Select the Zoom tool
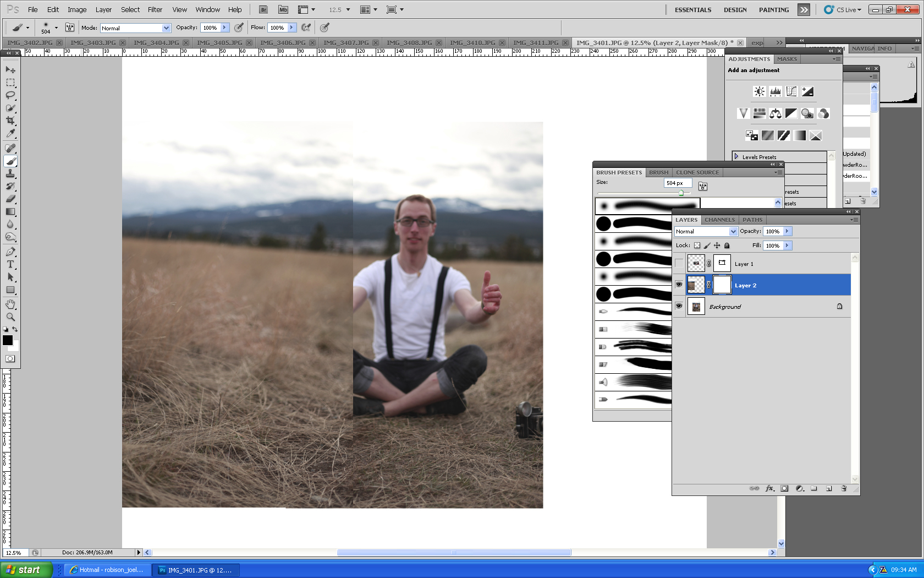 pyautogui.click(x=10, y=317)
